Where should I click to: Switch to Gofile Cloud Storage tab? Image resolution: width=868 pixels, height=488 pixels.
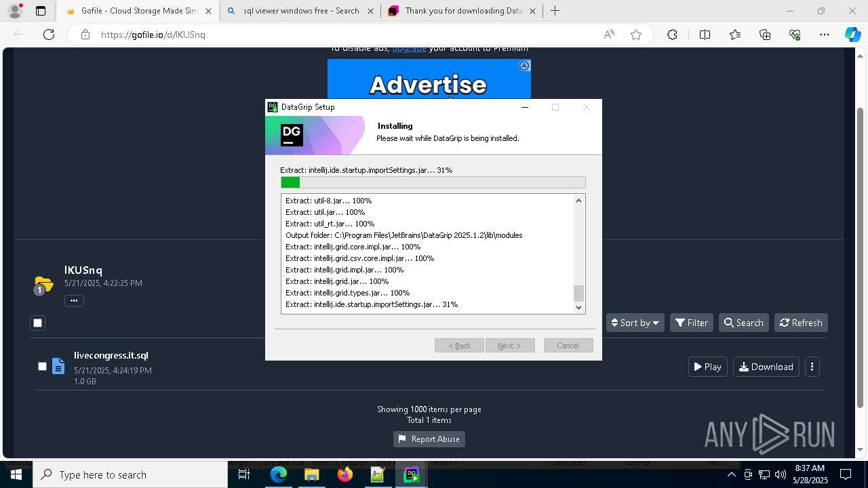click(138, 11)
